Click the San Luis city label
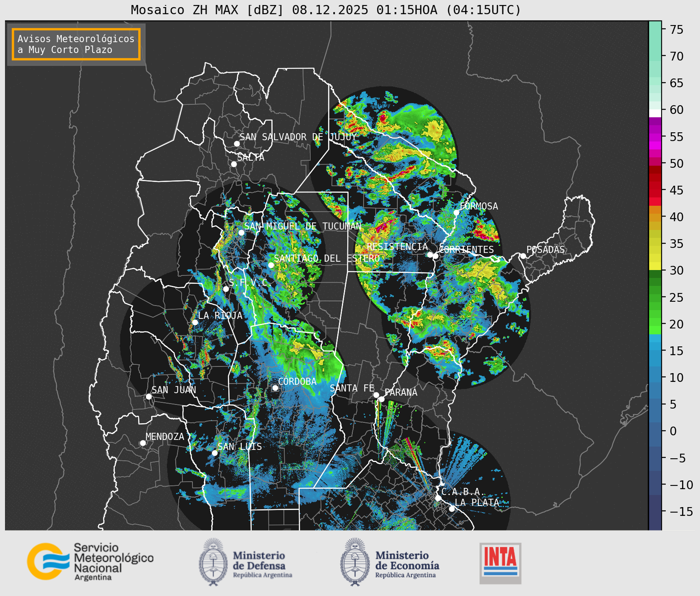Image resolution: width=700 pixels, height=596 pixels. pyautogui.click(x=240, y=447)
